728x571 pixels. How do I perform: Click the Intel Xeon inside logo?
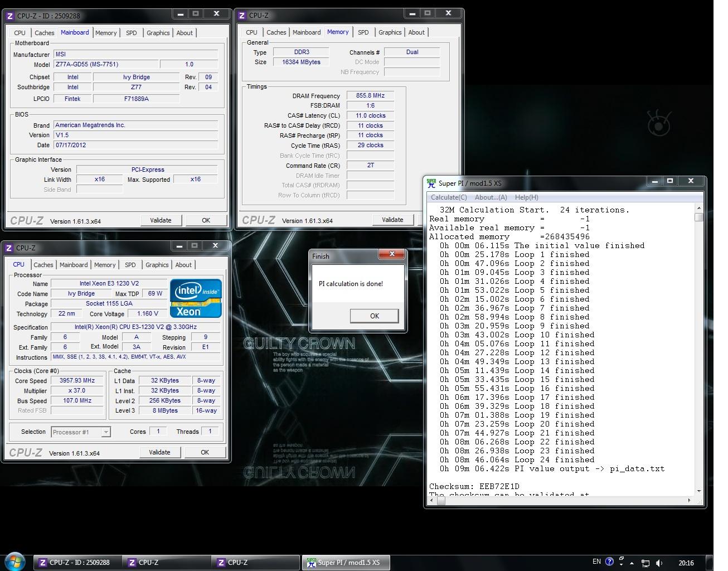pyautogui.click(x=196, y=298)
